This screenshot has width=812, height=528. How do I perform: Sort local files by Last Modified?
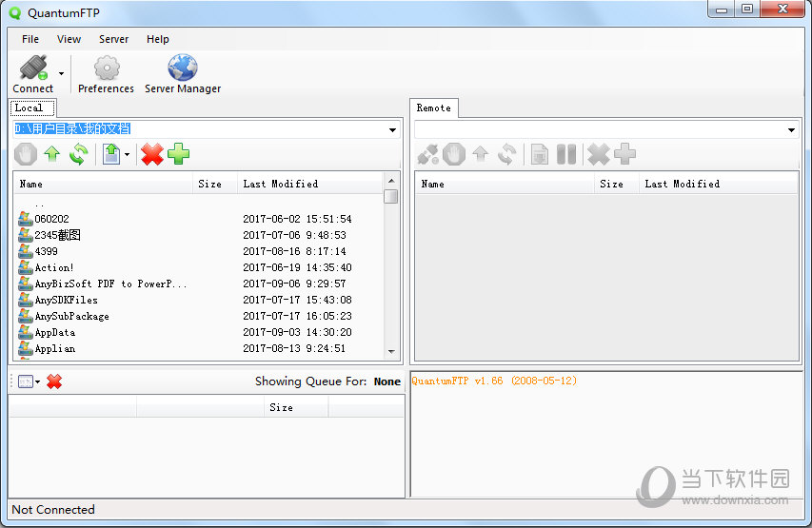pyautogui.click(x=310, y=184)
